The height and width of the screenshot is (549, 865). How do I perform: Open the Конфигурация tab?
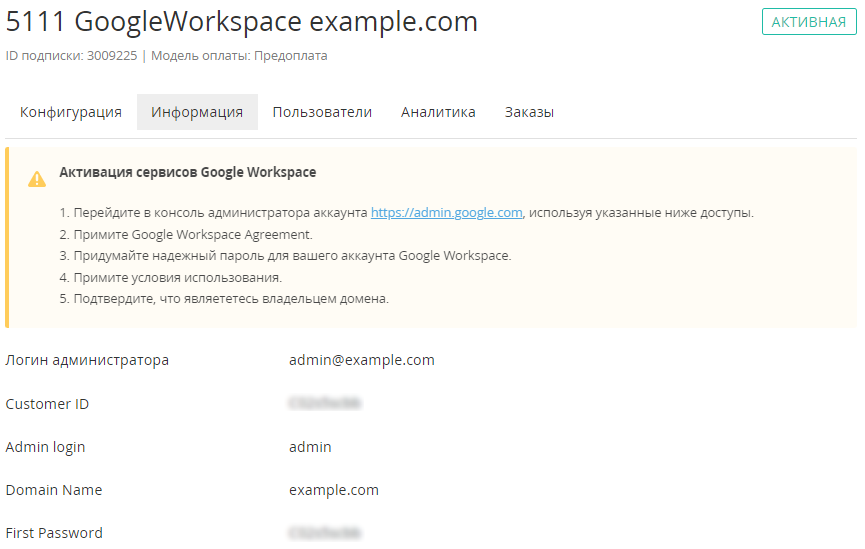point(71,112)
